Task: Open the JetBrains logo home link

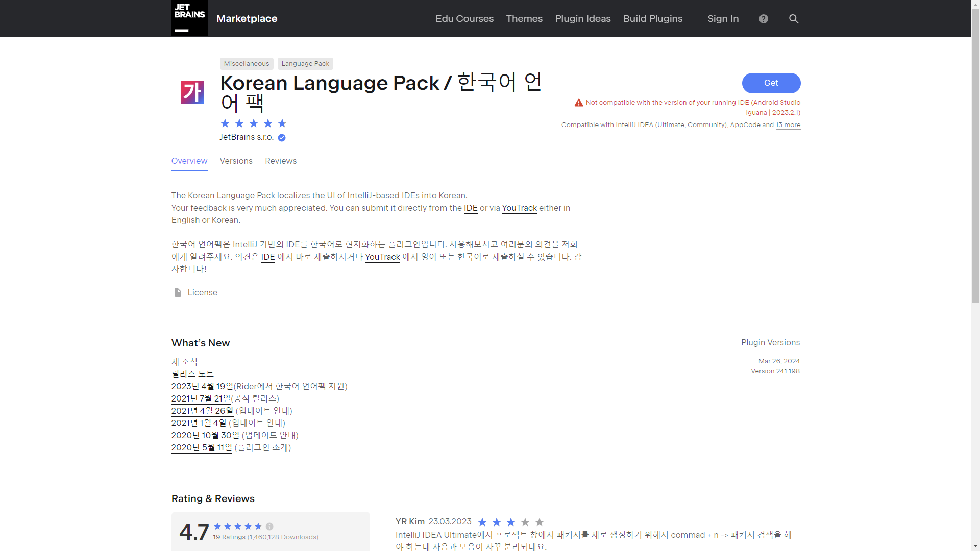Action: click(189, 18)
